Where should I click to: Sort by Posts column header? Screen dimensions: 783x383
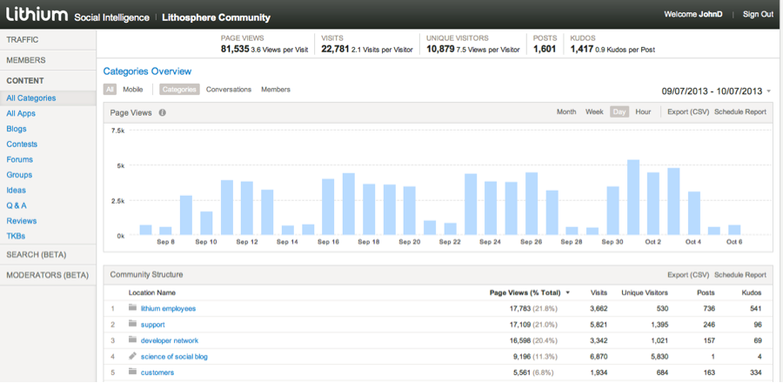pos(706,293)
